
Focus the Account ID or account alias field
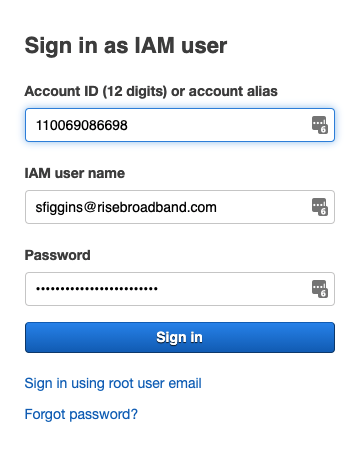click(x=180, y=125)
